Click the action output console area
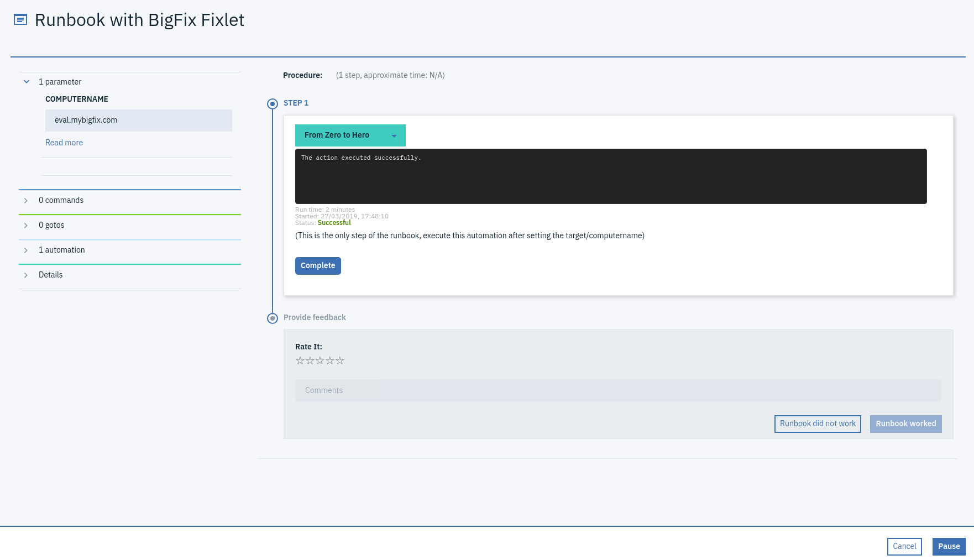The height and width of the screenshot is (560, 974). coord(611,176)
